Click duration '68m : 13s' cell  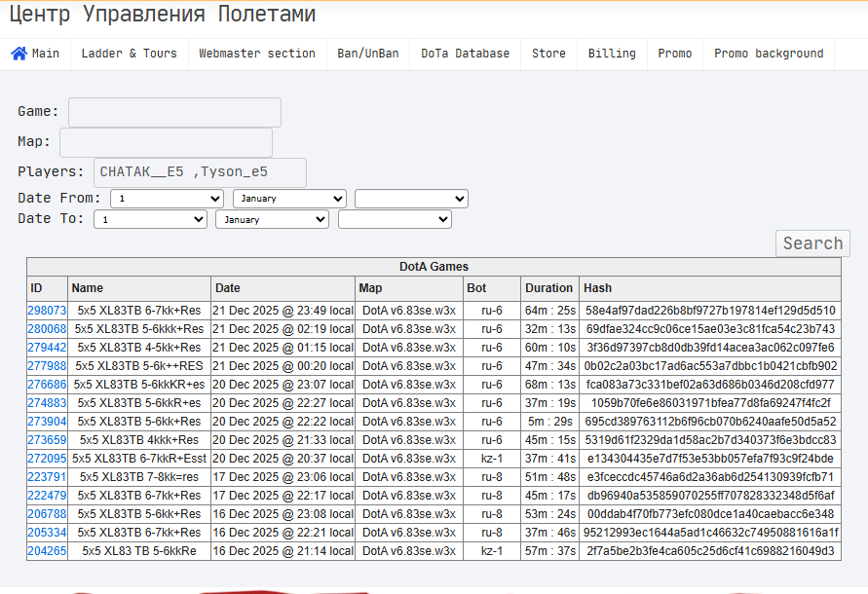549,385
